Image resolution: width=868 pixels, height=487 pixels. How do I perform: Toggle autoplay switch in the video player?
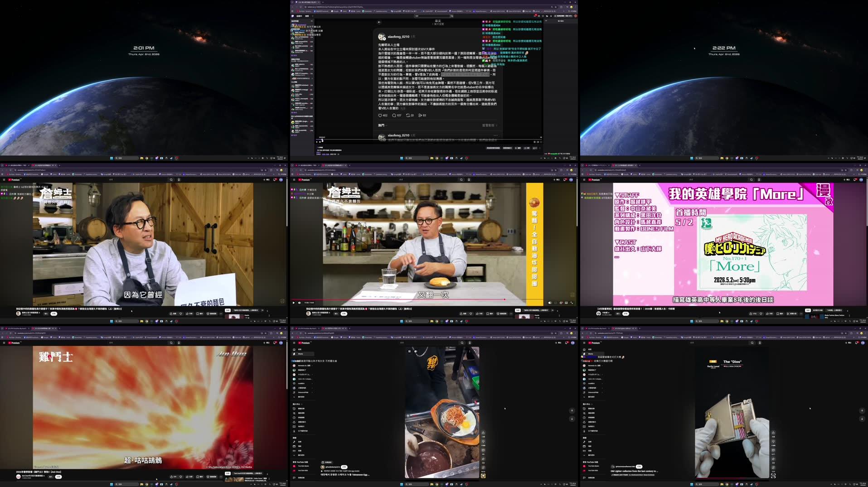pos(550,303)
